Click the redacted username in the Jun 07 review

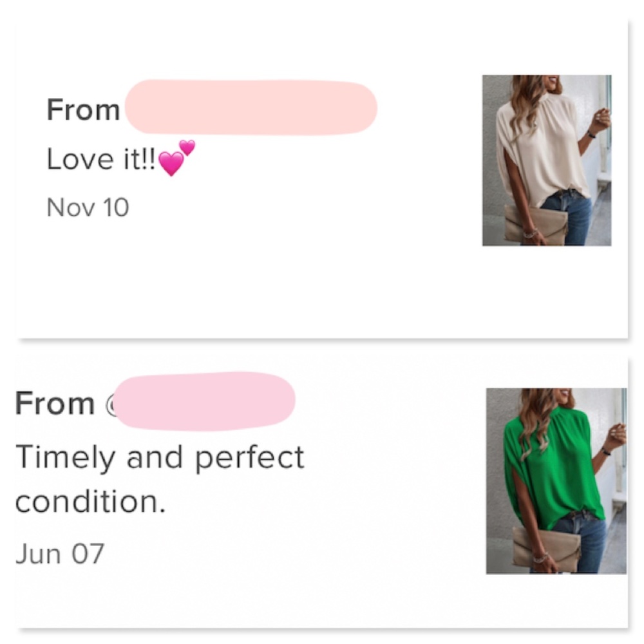pos(206,402)
